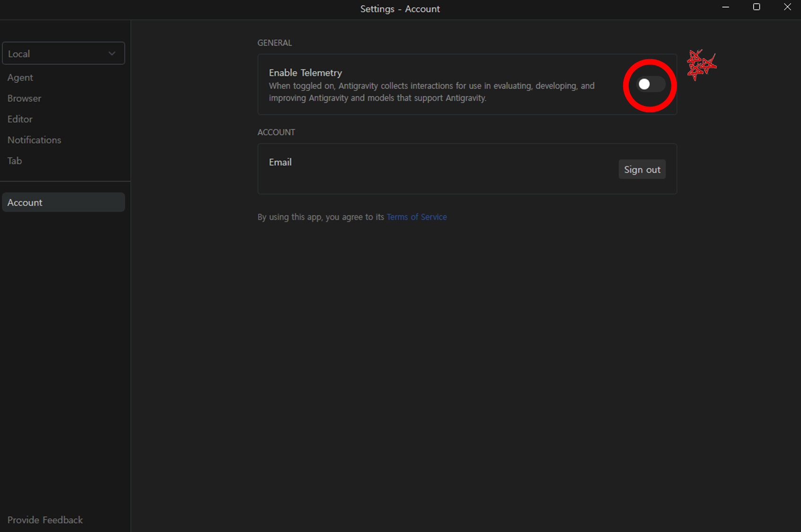
Task: Minimize the Settings window
Action: click(x=726, y=7)
